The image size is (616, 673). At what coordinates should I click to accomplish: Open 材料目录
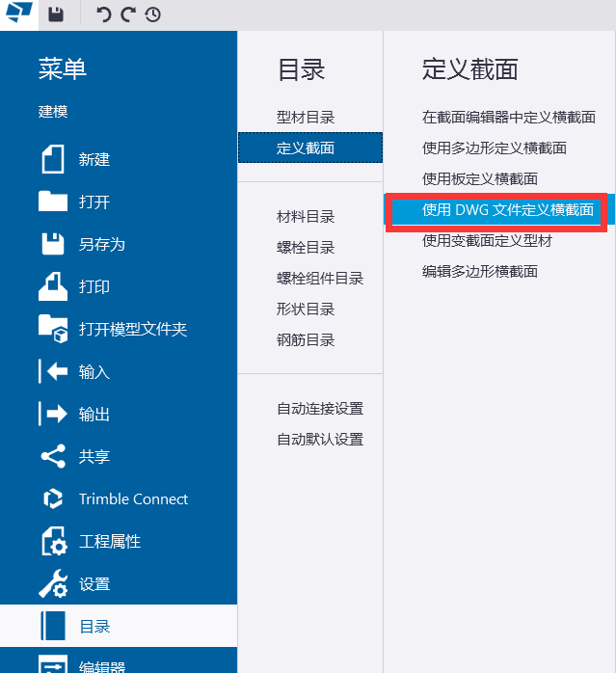click(306, 216)
